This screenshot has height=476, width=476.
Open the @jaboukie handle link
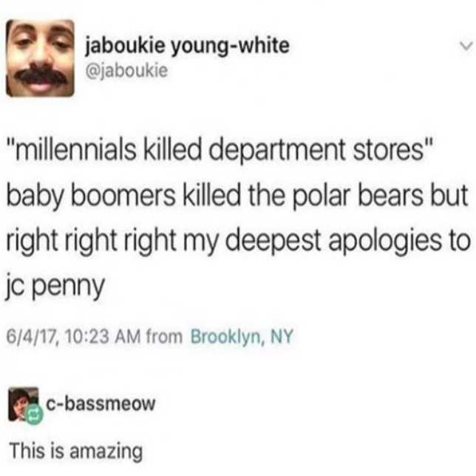coord(126,71)
